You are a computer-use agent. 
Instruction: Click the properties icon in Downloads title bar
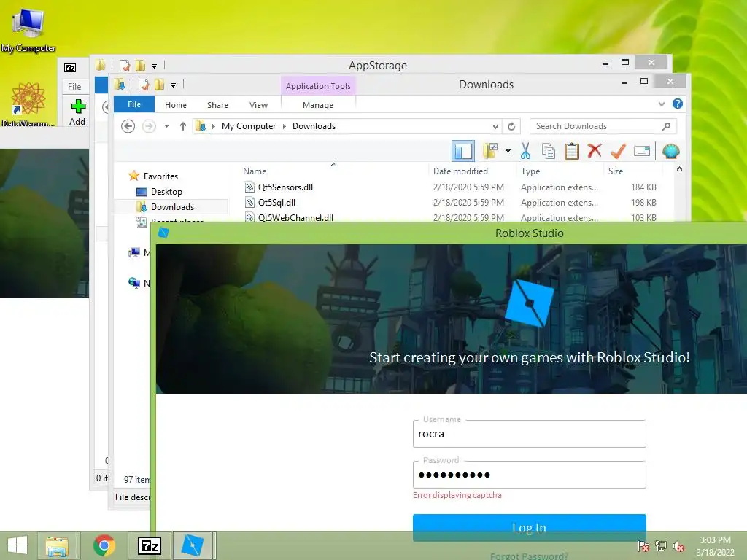pos(144,85)
